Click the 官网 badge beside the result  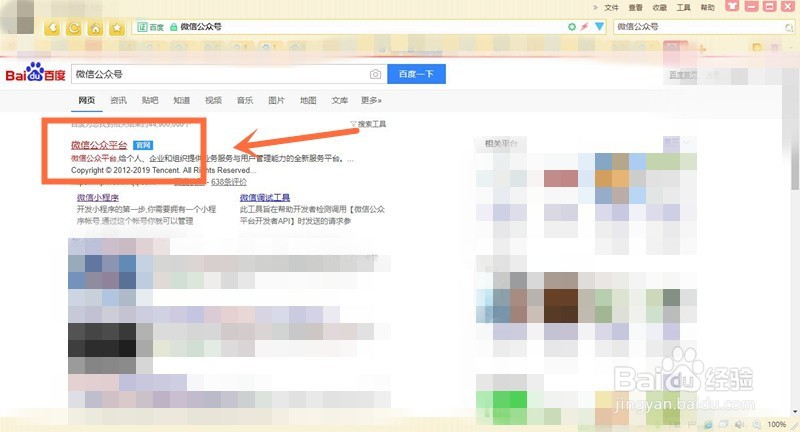pos(143,145)
